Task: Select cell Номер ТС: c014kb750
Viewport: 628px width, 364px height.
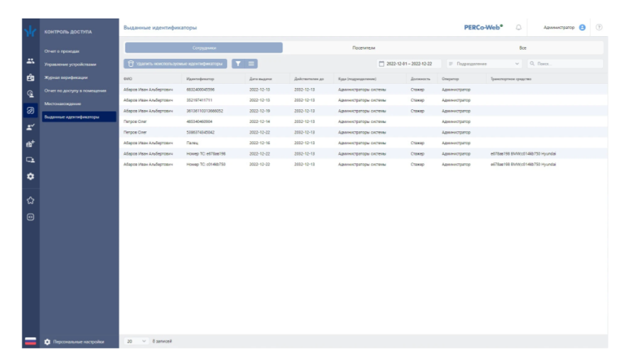Action: tap(206, 164)
